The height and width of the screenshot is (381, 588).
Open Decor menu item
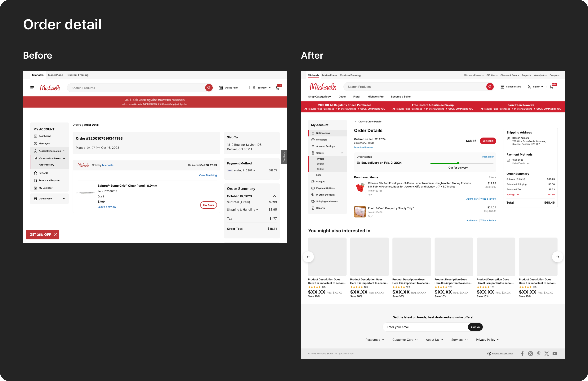click(342, 97)
